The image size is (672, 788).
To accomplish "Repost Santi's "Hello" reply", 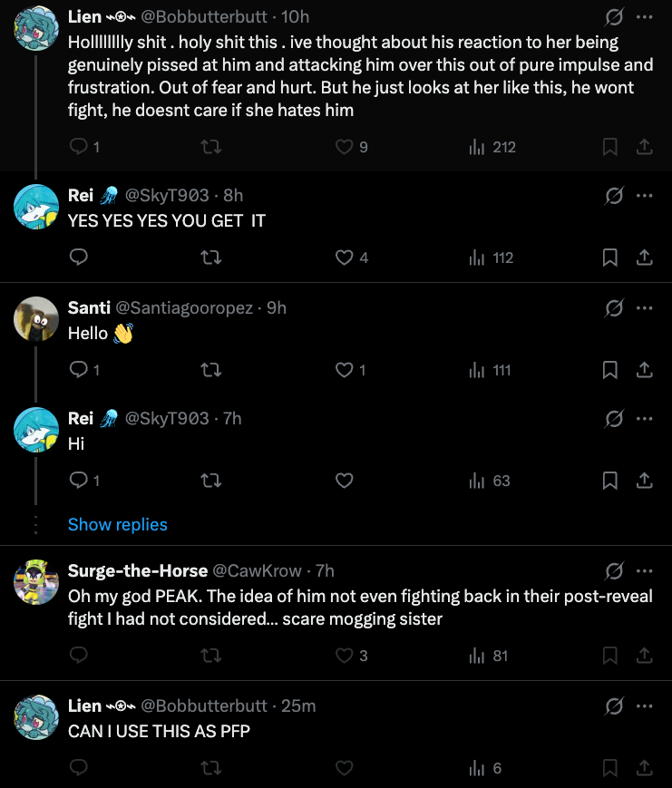I will tap(210, 370).
